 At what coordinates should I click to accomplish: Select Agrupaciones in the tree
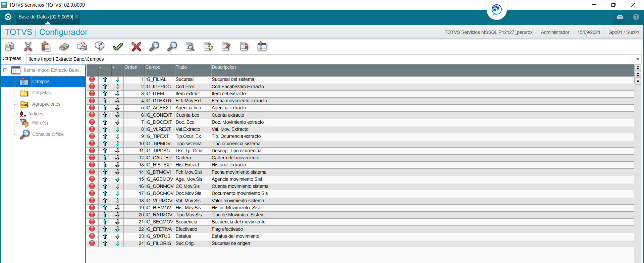(46, 104)
